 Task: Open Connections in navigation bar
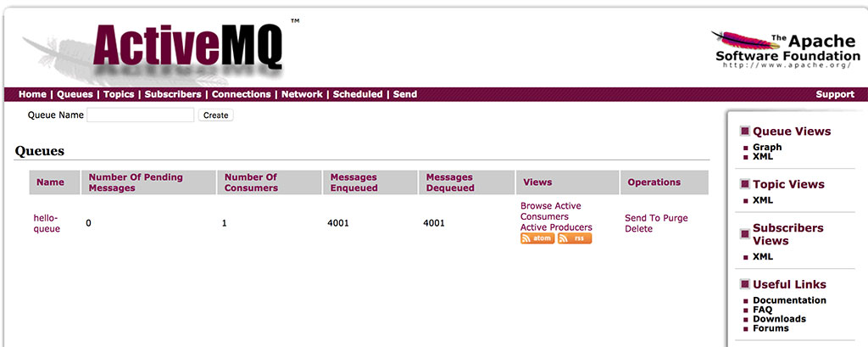(242, 94)
